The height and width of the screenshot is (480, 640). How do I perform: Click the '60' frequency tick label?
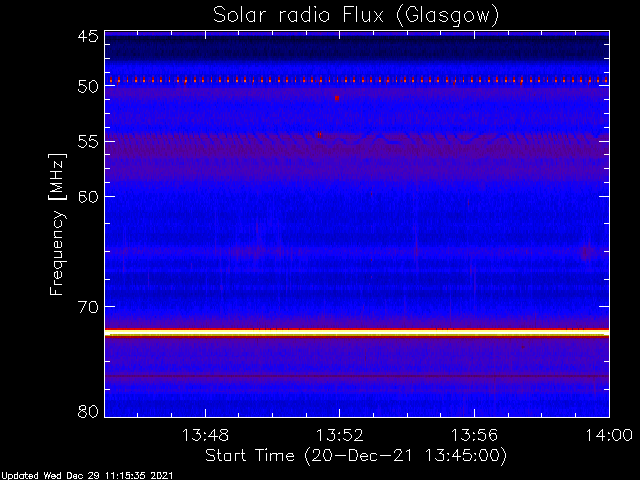[x=88, y=197]
